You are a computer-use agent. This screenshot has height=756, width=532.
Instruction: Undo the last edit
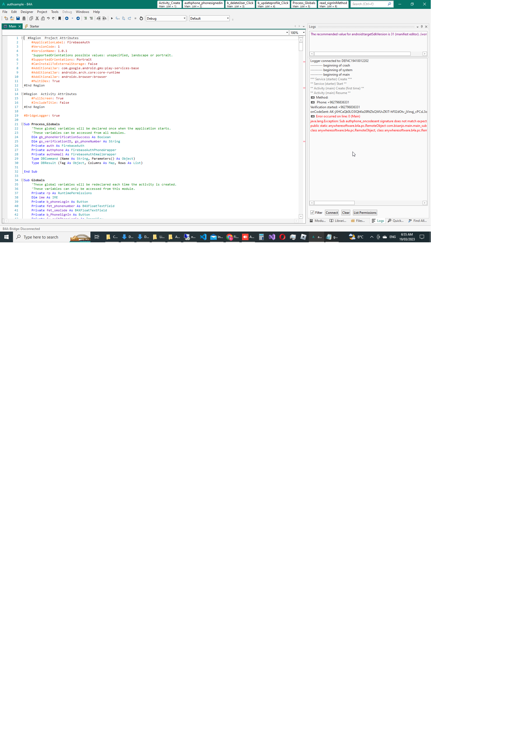48,18
